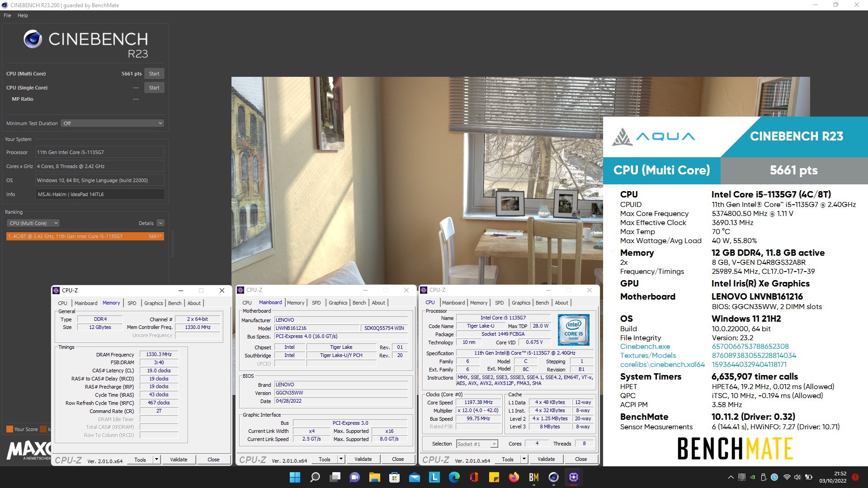Start the CPU (Multi Core) test
868x488 pixels.
(x=154, y=74)
